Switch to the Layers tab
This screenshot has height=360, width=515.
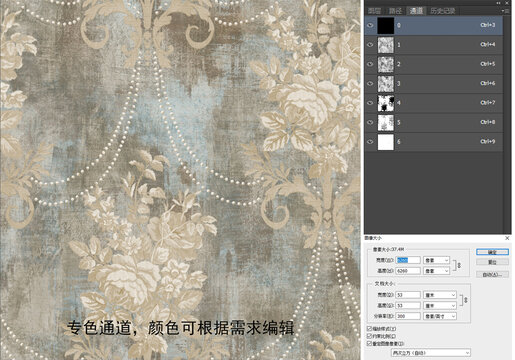(374, 11)
